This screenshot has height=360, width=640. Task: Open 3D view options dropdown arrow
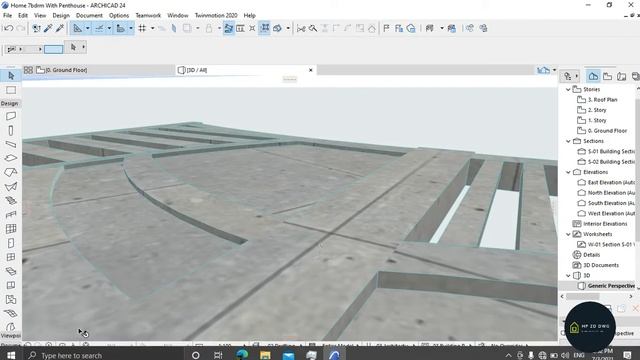pos(288,28)
